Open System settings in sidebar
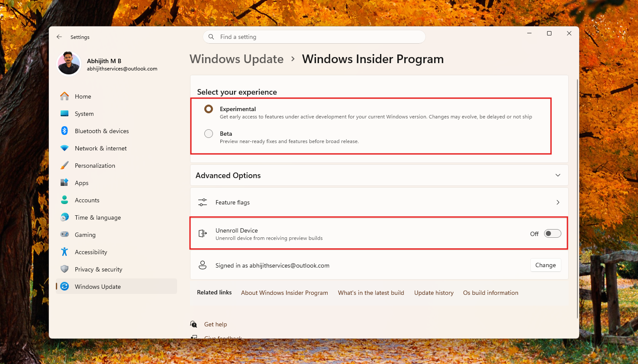 (116, 113)
